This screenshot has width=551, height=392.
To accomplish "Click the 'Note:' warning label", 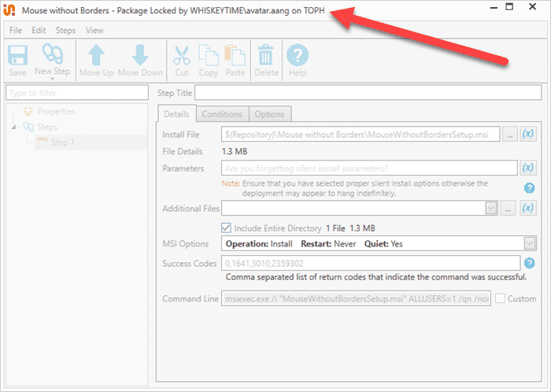I will [x=231, y=183].
